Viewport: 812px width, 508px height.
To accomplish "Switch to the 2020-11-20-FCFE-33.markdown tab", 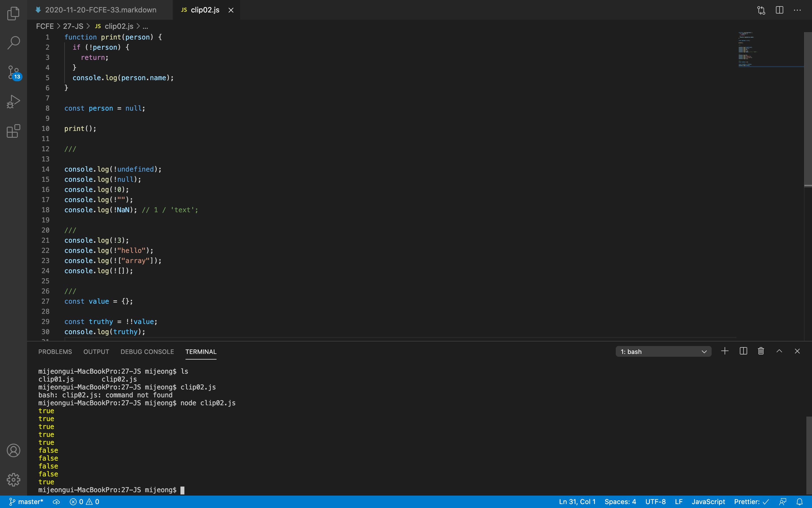I will coord(100,10).
